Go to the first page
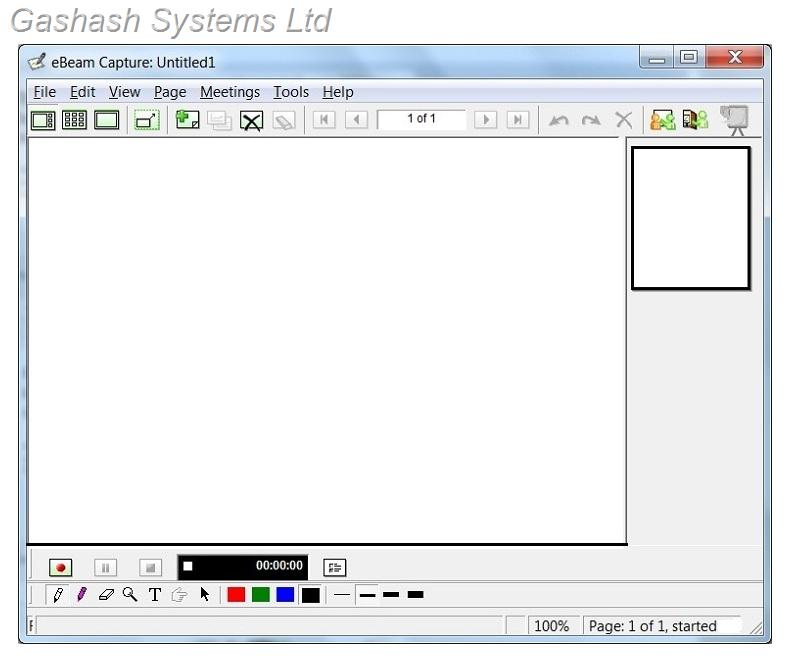The height and width of the screenshot is (658, 798). pos(324,120)
